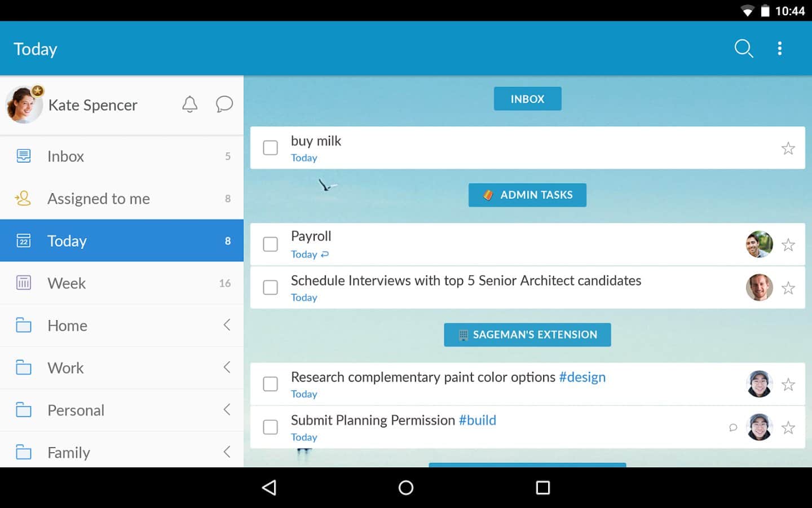The height and width of the screenshot is (508, 812).
Task: Expand the Work folder chevron
Action: pos(227,367)
